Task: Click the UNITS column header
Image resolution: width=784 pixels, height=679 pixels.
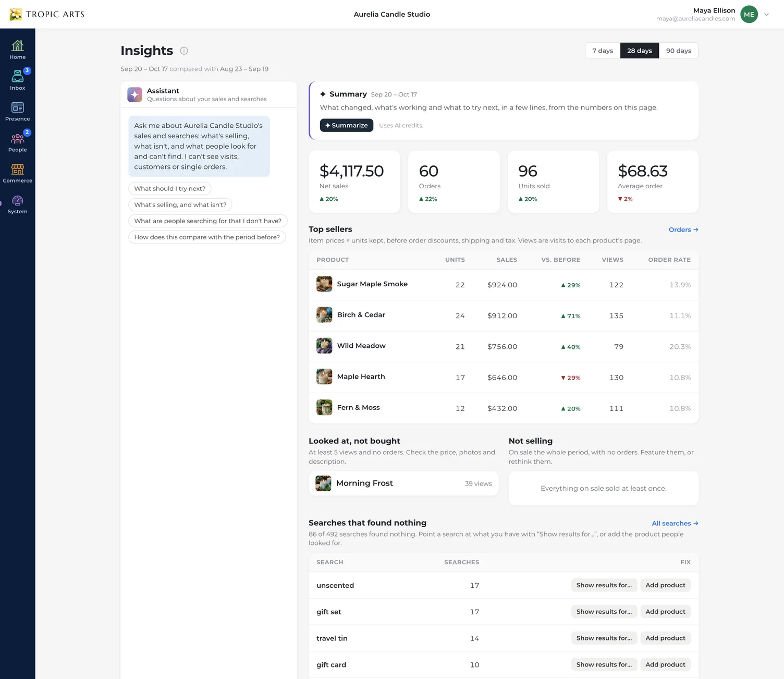Action: [x=455, y=260]
